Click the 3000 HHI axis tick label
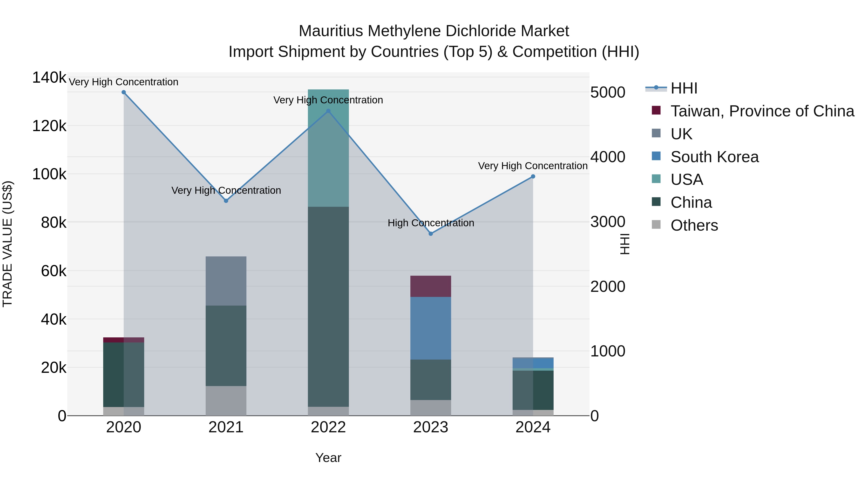The image size is (868, 488). (608, 222)
